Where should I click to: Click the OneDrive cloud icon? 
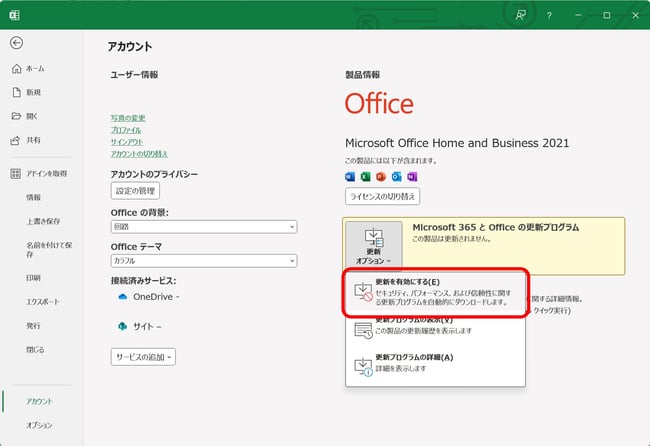(123, 297)
